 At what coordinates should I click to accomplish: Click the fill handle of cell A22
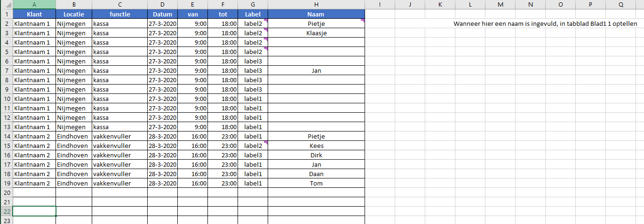pyautogui.click(x=56, y=216)
